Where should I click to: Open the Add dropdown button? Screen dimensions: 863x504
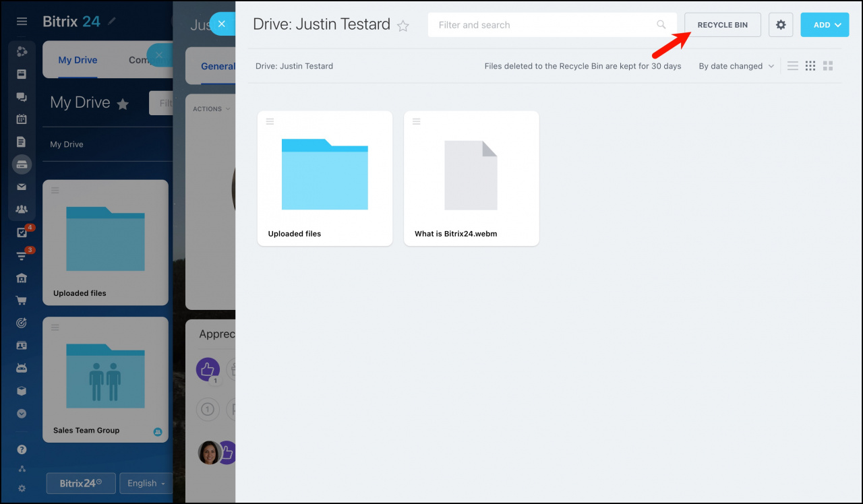tap(825, 25)
